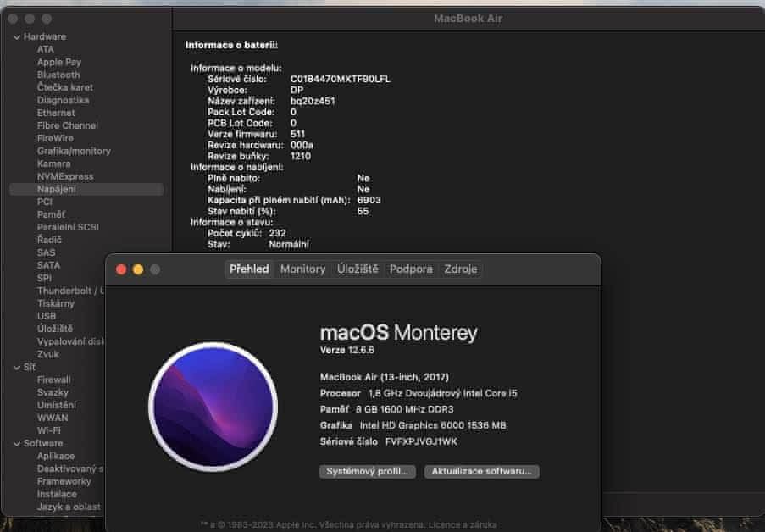765x532 pixels.
Task: Click the MacBook Air window title
Action: click(468, 19)
